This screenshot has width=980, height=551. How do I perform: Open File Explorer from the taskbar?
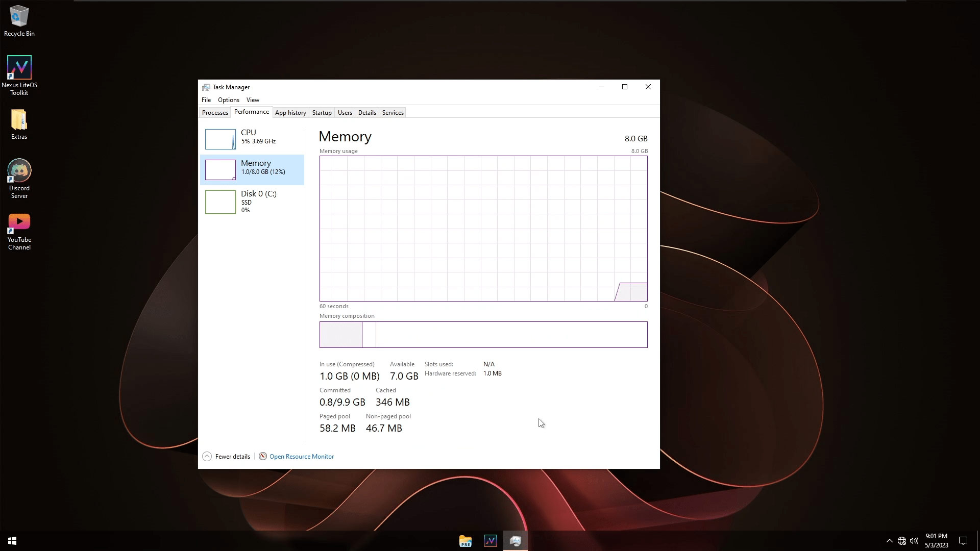[x=465, y=541]
